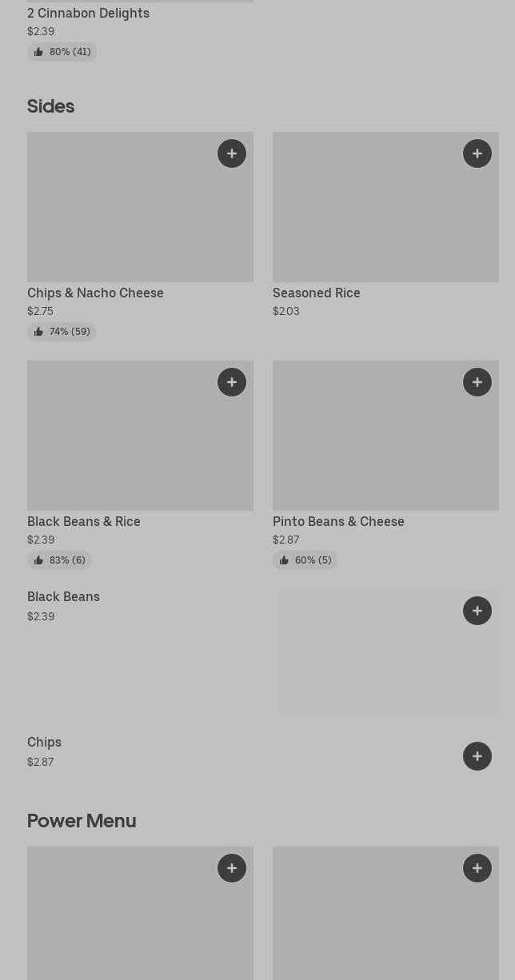
Task: Open the Chips list item
Action: click(x=45, y=743)
